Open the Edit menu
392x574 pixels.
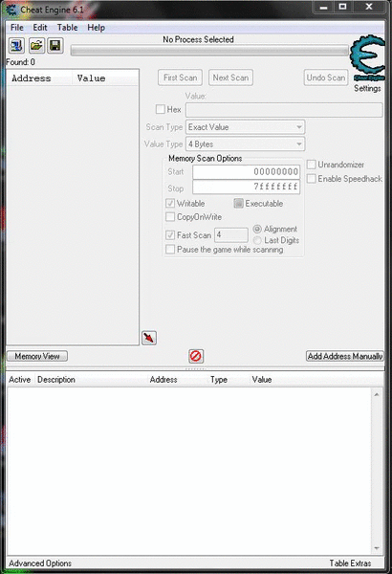[x=40, y=28]
